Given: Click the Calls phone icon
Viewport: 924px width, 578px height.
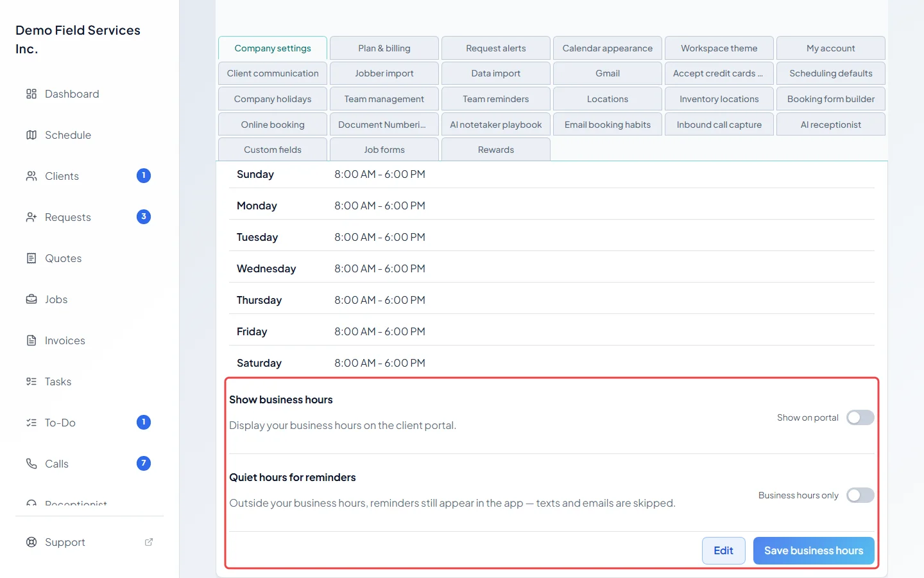Looking at the screenshot, I should (x=31, y=464).
